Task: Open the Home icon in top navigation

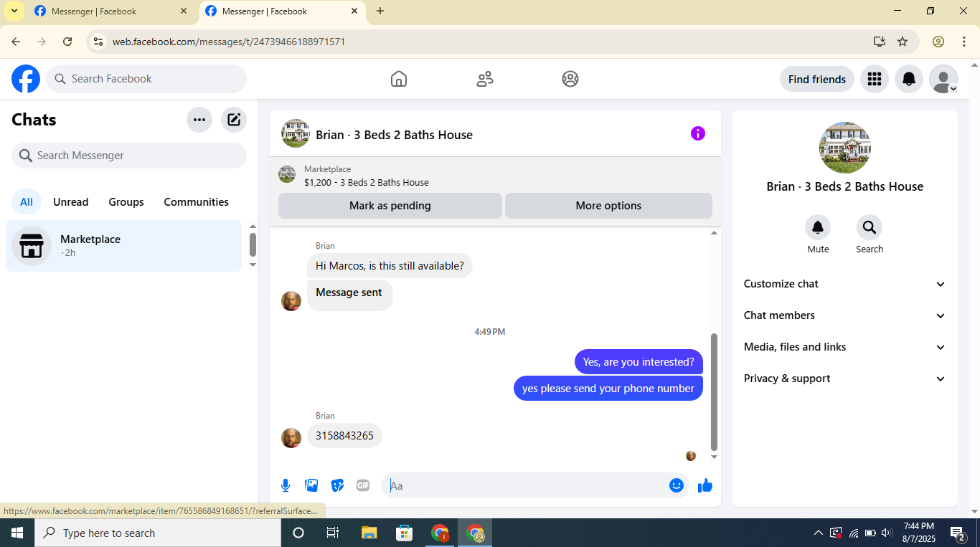Action: (399, 79)
